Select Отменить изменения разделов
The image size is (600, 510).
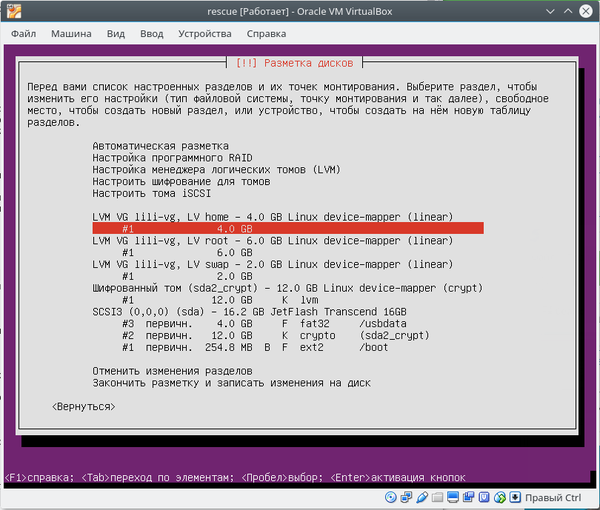[x=172, y=371]
